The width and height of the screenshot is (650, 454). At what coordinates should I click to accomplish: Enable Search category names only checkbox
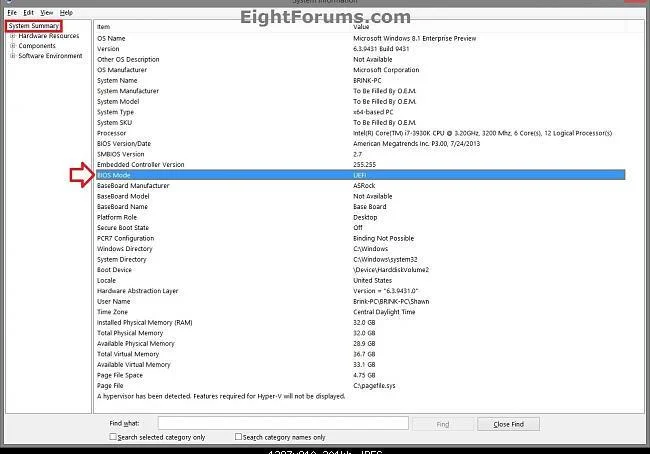click(238, 437)
